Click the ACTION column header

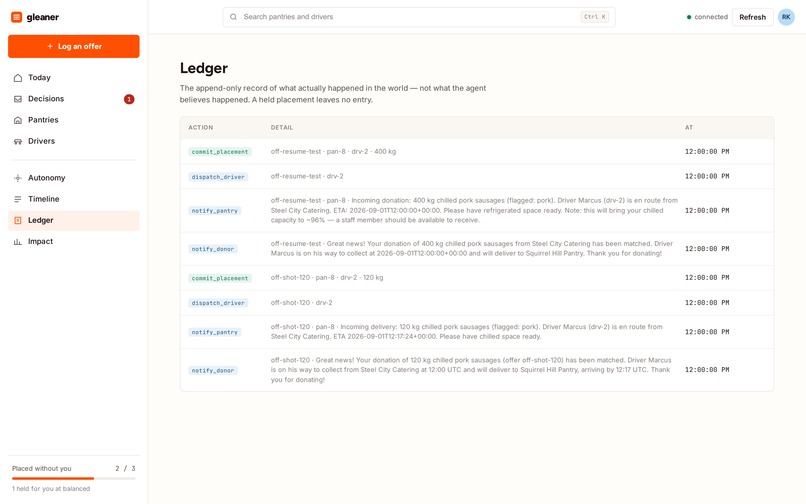tap(200, 128)
